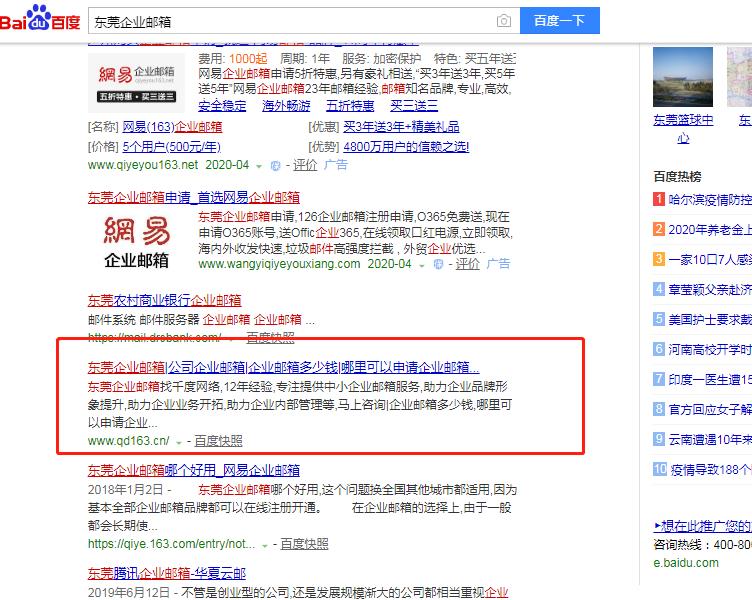
Task: Open the large 網易 企业邮箱 logo thumbnail
Action: click(x=137, y=241)
